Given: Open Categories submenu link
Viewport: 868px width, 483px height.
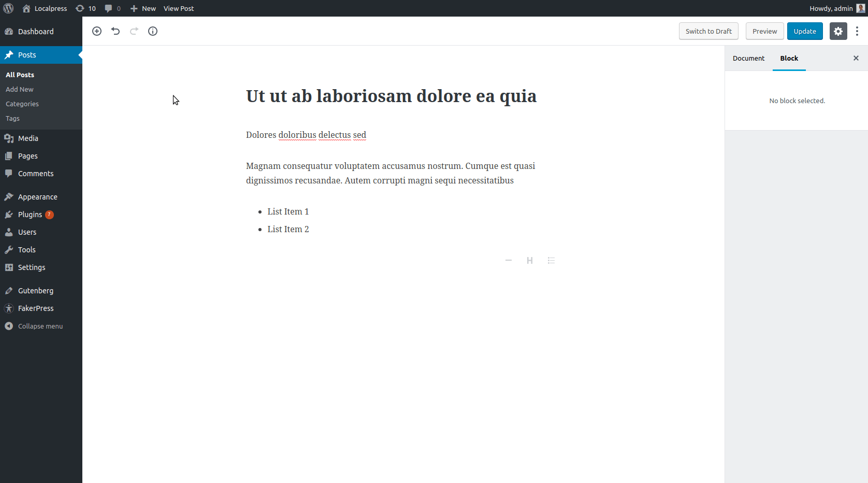Looking at the screenshot, I should pyautogui.click(x=22, y=104).
